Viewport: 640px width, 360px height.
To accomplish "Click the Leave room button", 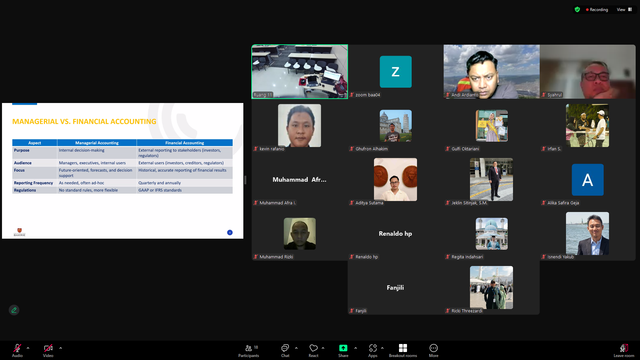I will click(x=624, y=350).
